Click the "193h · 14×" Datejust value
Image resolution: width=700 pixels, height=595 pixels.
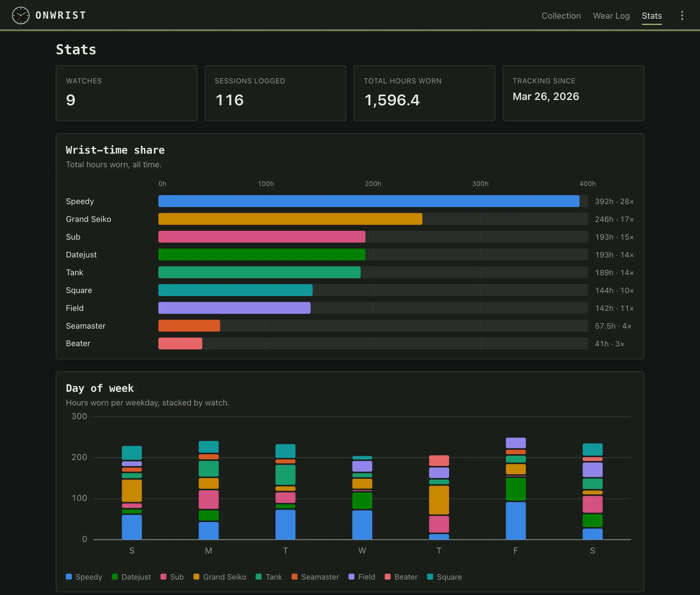(x=614, y=255)
